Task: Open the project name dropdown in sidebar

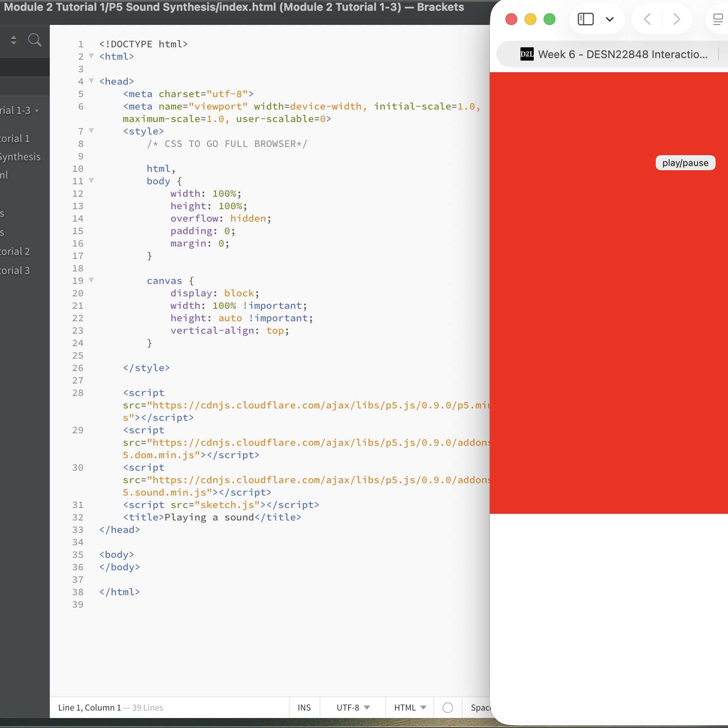Action: point(23,110)
